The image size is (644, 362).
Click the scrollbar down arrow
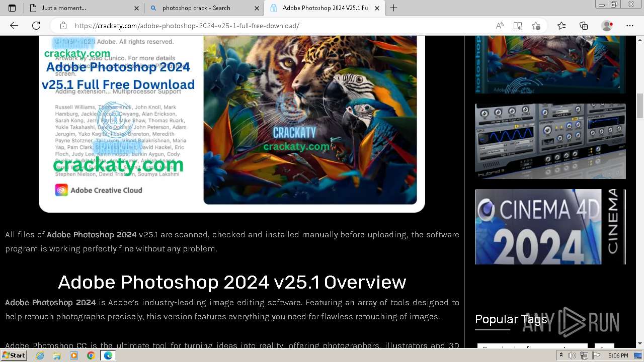click(640, 344)
